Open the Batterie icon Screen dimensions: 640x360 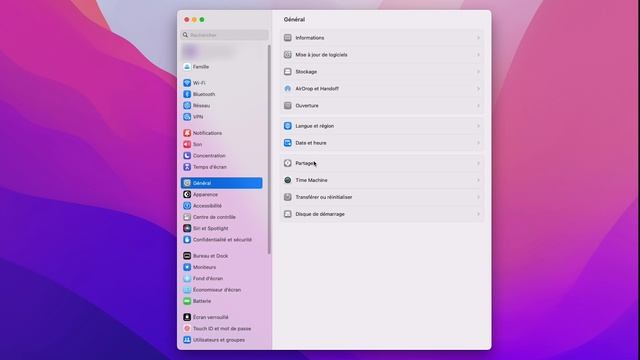tap(187, 301)
